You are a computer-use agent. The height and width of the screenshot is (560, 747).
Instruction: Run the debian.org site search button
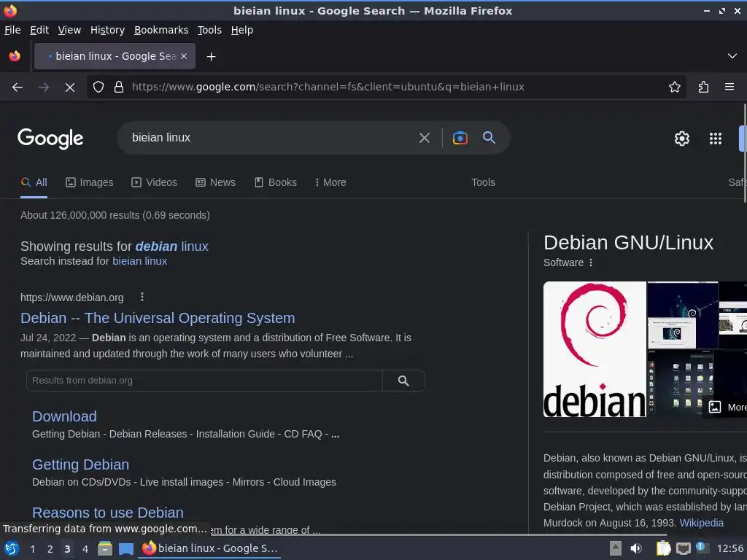click(403, 381)
